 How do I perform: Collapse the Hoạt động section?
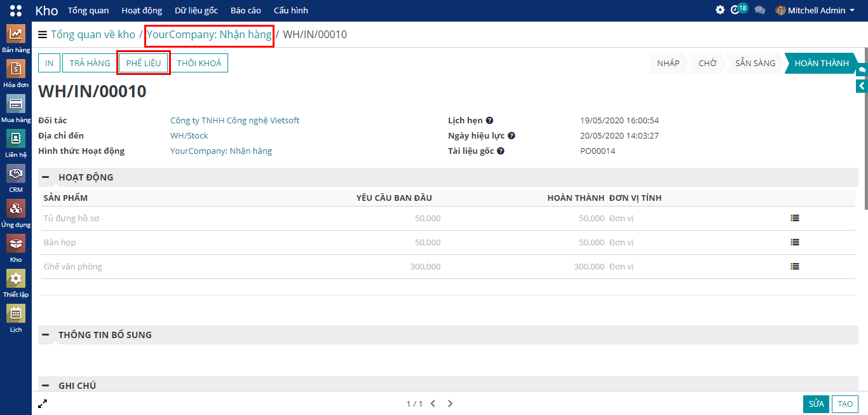pyautogui.click(x=46, y=177)
